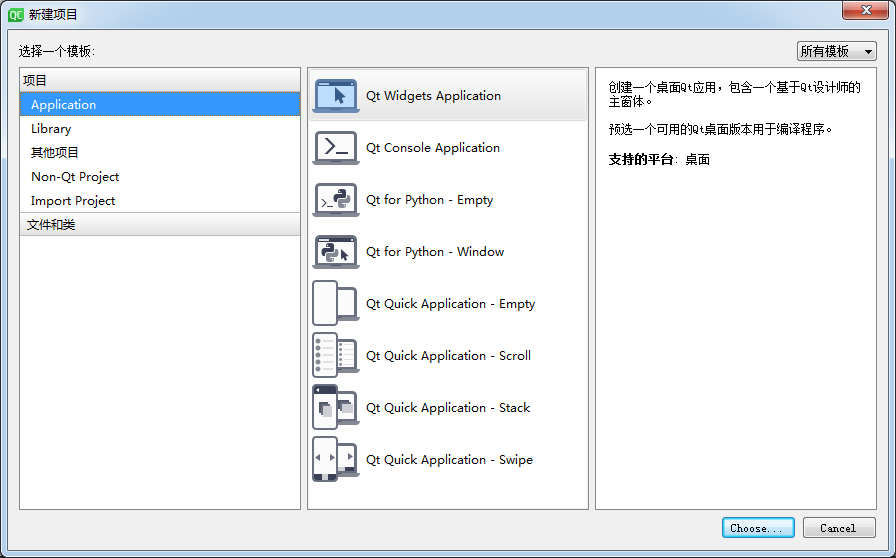Click the 项目 section header
This screenshot has height=558, width=896.
[160, 81]
